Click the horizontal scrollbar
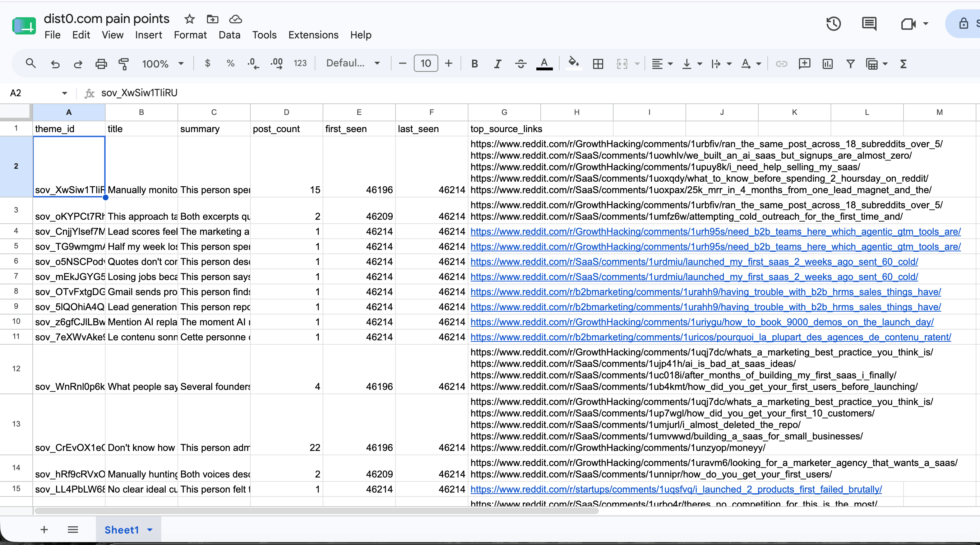This screenshot has height=545, width=980. click(x=316, y=511)
